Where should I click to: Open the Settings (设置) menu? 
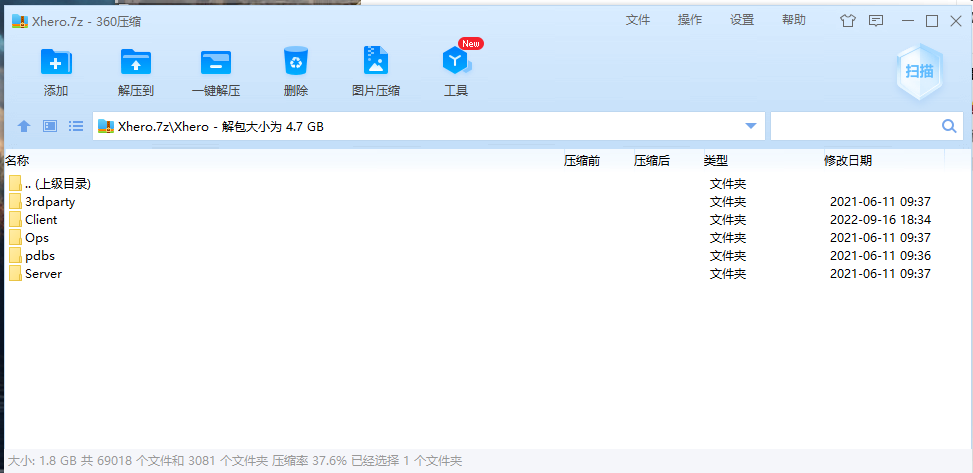pos(742,20)
